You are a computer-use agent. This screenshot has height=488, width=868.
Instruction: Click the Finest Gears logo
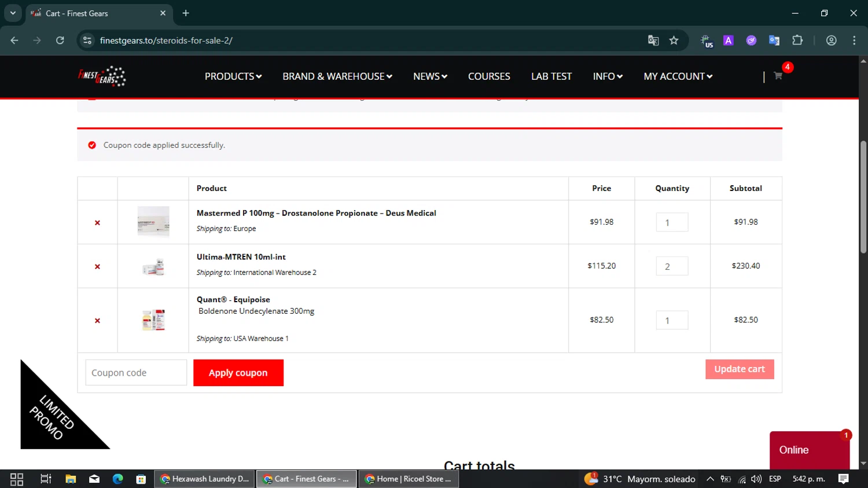pos(102,76)
